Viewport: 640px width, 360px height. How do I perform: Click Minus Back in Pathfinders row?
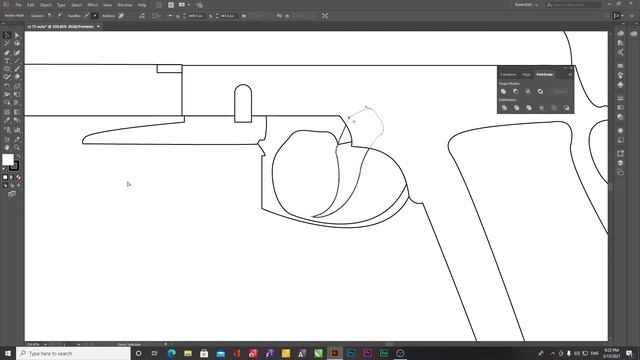coord(567,108)
